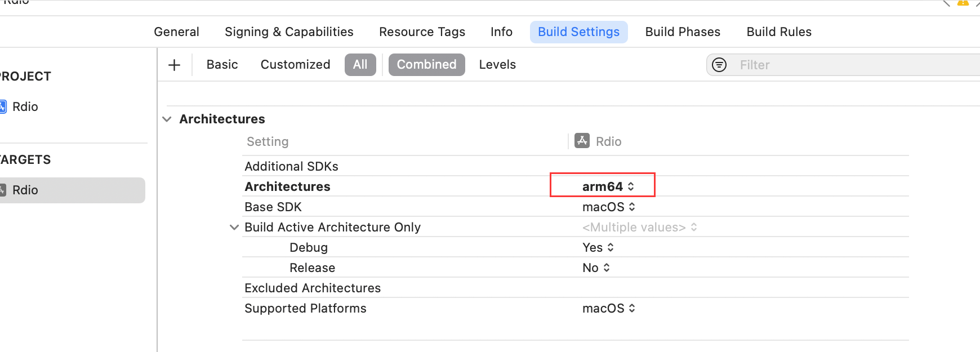Open the Base SDK macOS dropdown
This screenshot has height=352, width=980.
[608, 207]
